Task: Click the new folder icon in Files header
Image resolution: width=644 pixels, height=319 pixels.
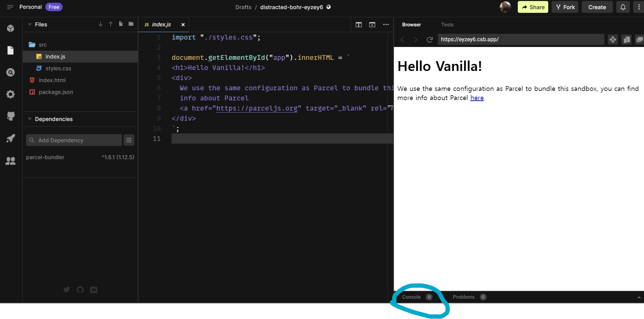Action: (131, 24)
